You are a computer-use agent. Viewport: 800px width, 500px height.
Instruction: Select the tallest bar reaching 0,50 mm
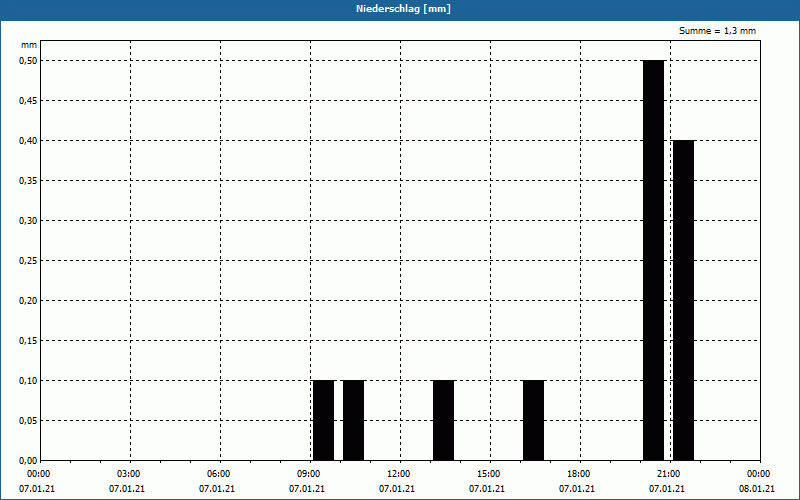tap(654, 260)
